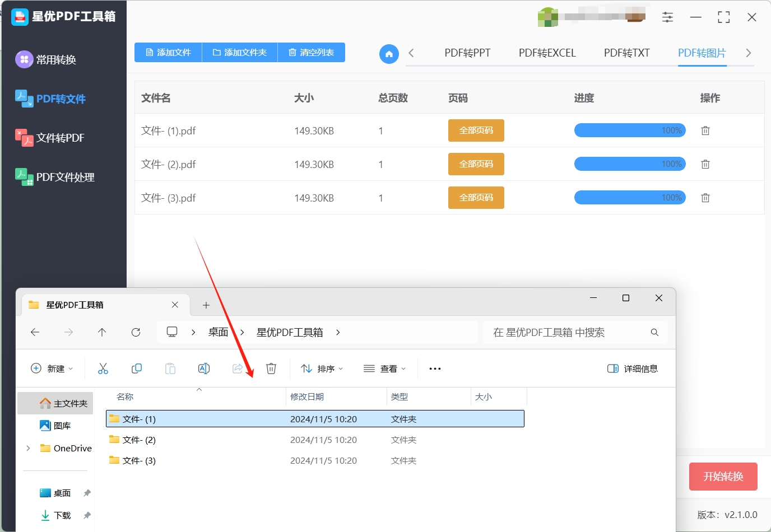
Task: Select 文件- (1).pdf name in the list
Action: 168,130
